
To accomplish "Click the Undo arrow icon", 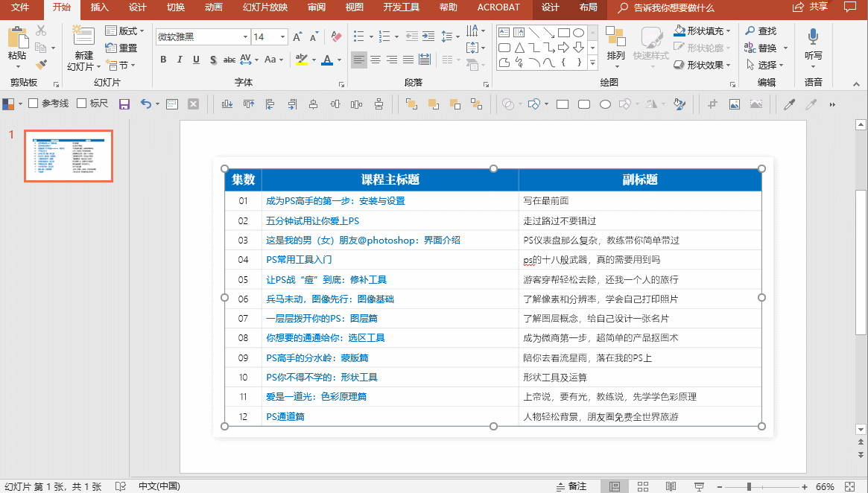I will [x=145, y=104].
